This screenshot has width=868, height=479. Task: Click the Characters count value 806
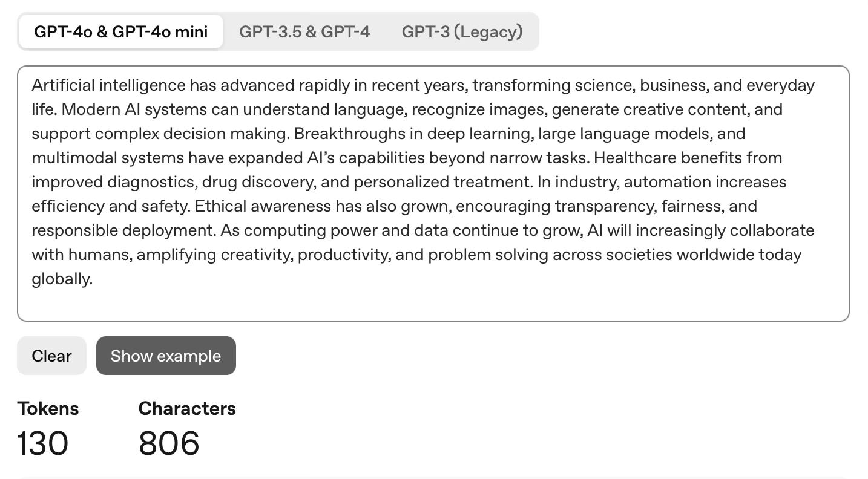point(169,443)
